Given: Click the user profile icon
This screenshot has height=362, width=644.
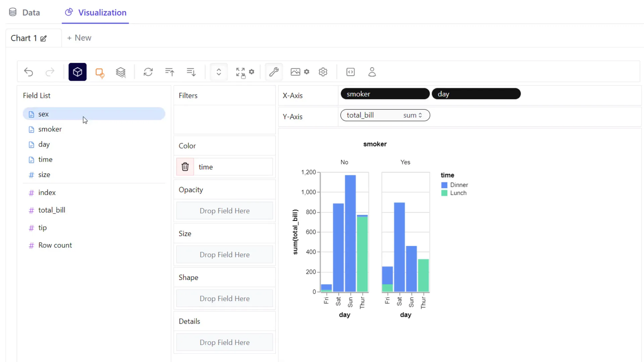Looking at the screenshot, I should click(372, 72).
